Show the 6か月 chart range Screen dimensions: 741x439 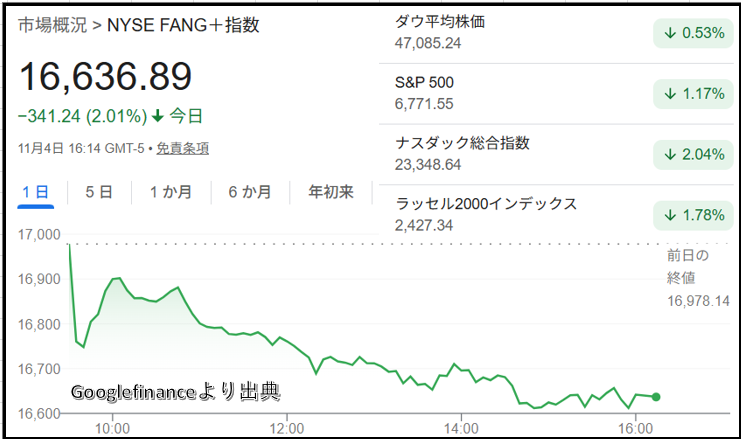click(249, 192)
